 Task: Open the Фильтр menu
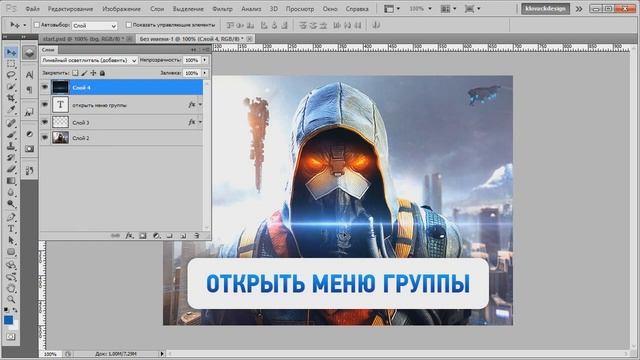tap(222, 9)
